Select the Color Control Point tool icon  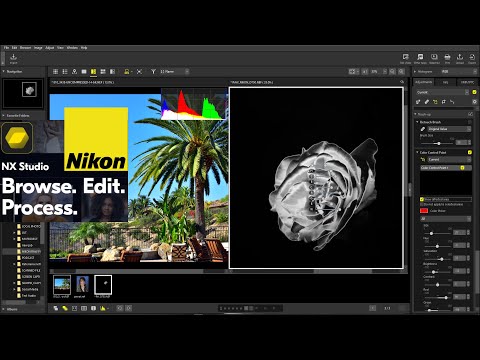[435, 102]
